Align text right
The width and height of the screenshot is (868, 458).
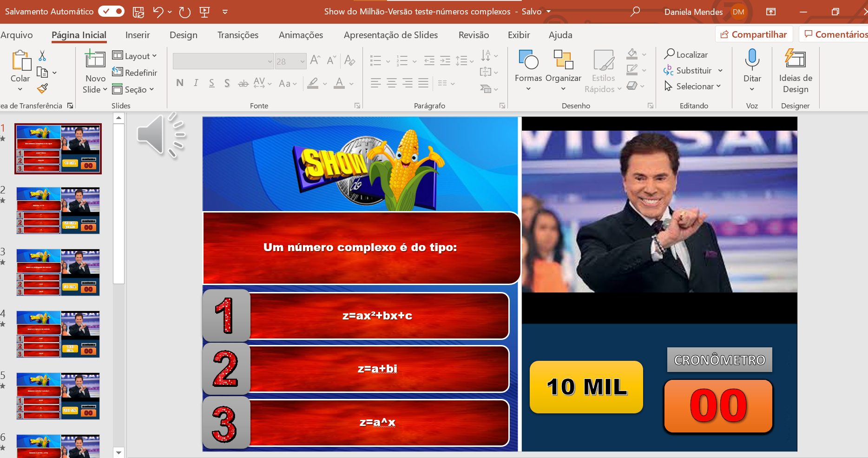click(x=408, y=83)
